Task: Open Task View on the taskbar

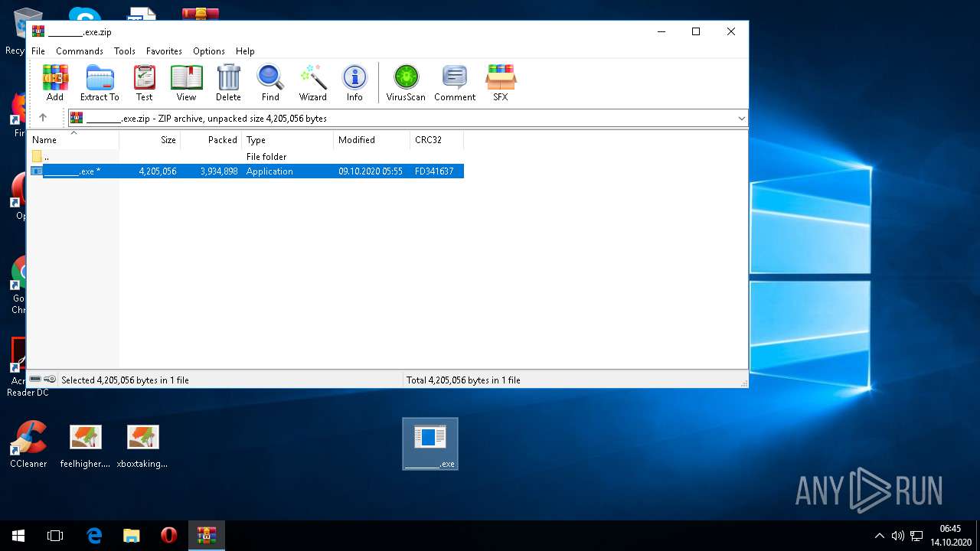Action: click(x=55, y=536)
